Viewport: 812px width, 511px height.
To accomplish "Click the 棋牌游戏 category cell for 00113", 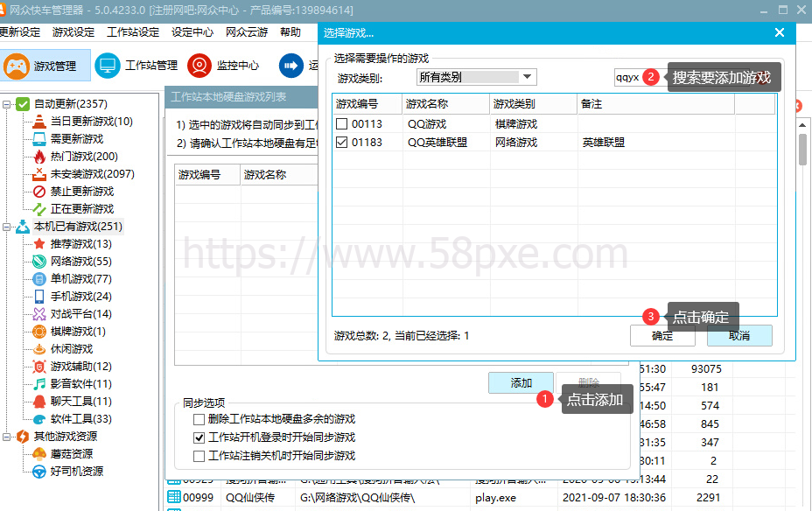I will click(x=516, y=124).
